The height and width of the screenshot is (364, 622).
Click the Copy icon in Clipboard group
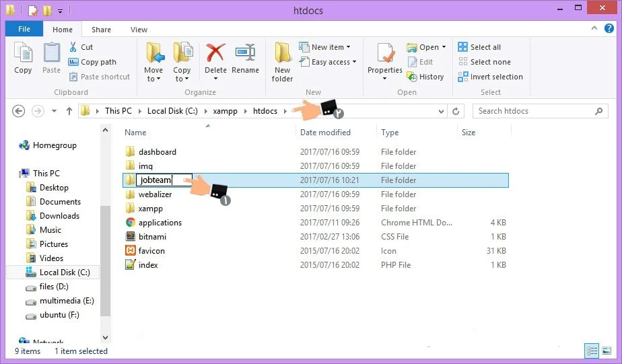(23, 55)
